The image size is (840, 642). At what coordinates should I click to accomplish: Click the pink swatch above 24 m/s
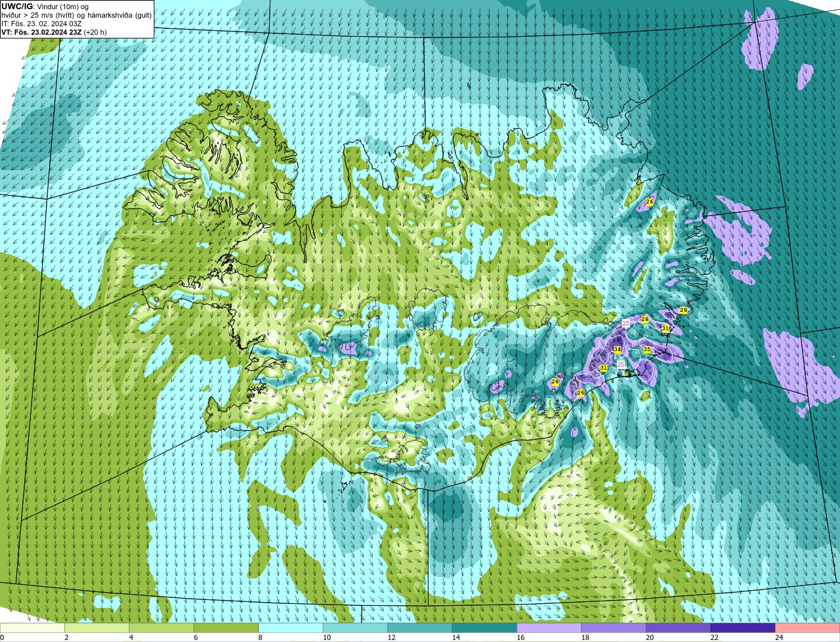(808, 628)
